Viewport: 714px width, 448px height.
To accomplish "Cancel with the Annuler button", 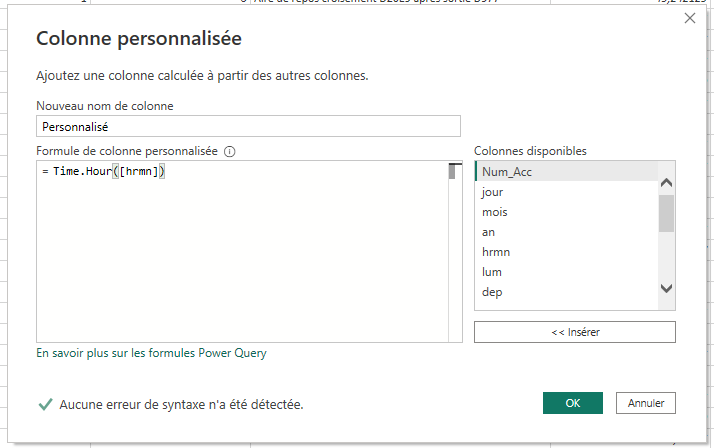I will (646, 403).
